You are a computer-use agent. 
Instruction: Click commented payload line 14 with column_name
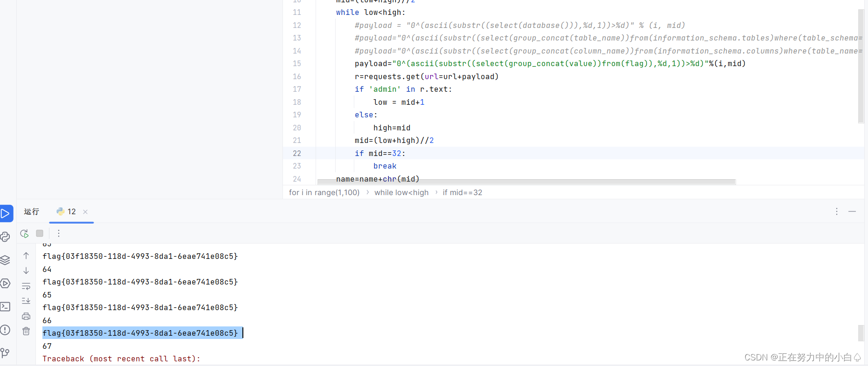(608, 51)
